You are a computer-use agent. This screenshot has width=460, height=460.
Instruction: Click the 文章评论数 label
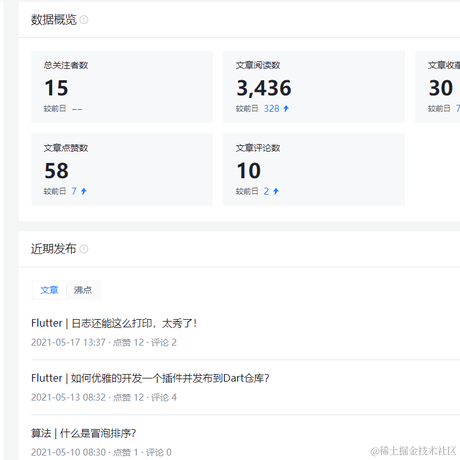[258, 148]
